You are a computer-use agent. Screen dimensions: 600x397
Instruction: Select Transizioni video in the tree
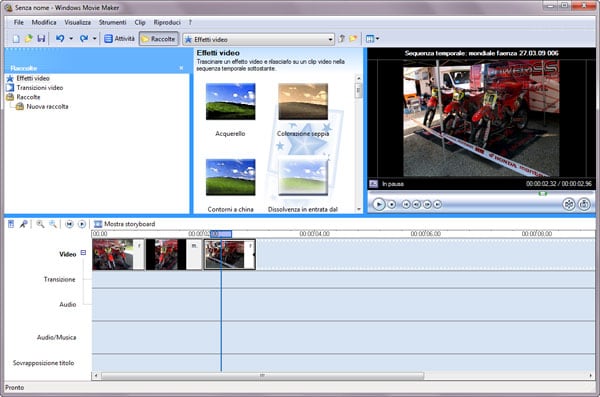tap(35, 88)
